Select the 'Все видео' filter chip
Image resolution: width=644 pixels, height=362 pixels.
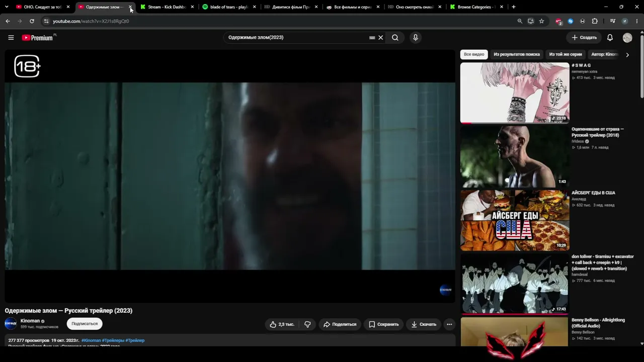[x=474, y=54]
